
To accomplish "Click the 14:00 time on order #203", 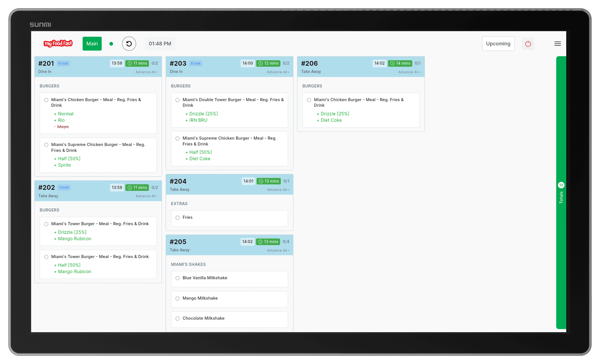I will [248, 63].
